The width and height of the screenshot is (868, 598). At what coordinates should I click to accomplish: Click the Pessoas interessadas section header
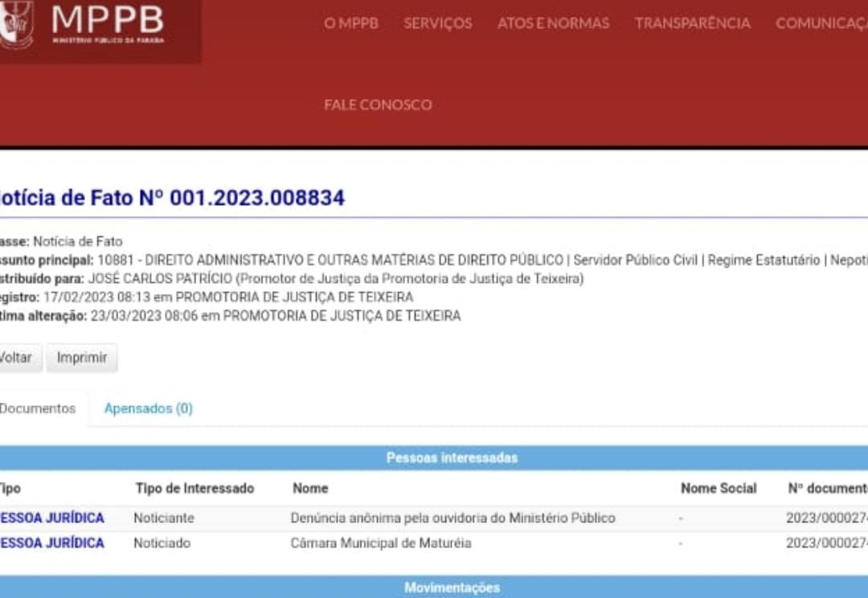coord(452,458)
